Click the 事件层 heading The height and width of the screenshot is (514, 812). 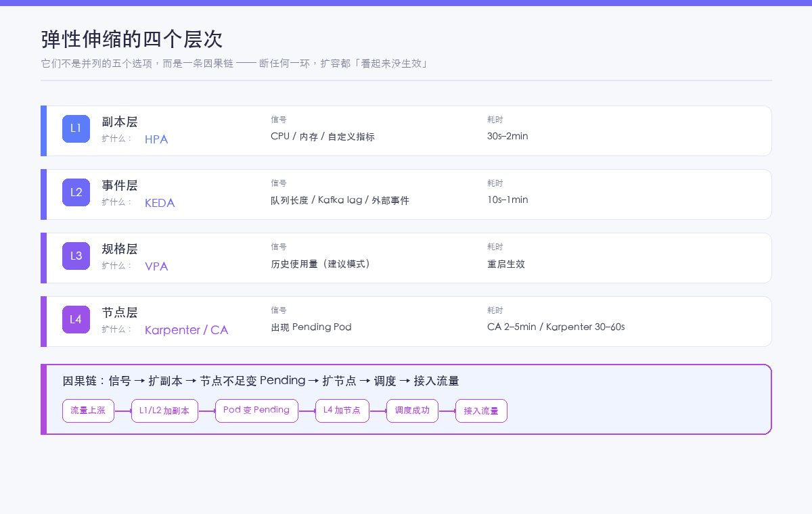pos(120,185)
